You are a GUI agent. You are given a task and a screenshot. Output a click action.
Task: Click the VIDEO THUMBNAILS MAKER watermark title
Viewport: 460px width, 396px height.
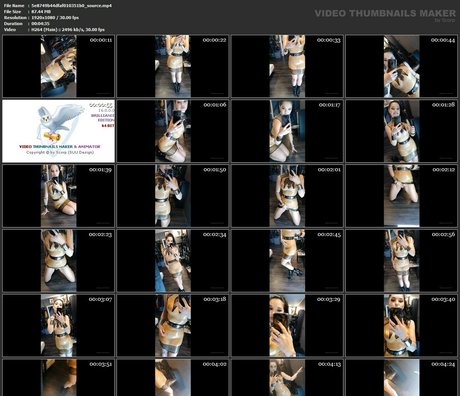click(385, 13)
